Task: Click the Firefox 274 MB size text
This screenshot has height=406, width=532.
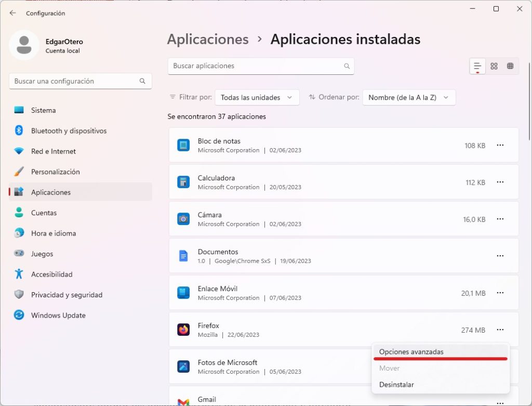Action: coord(473,330)
